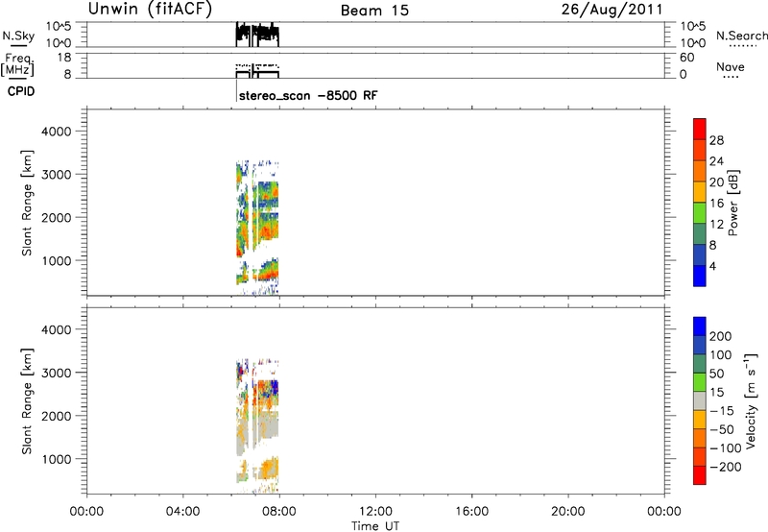
Task: Click the '1000' tick of the velocity panel
Action: point(56,459)
